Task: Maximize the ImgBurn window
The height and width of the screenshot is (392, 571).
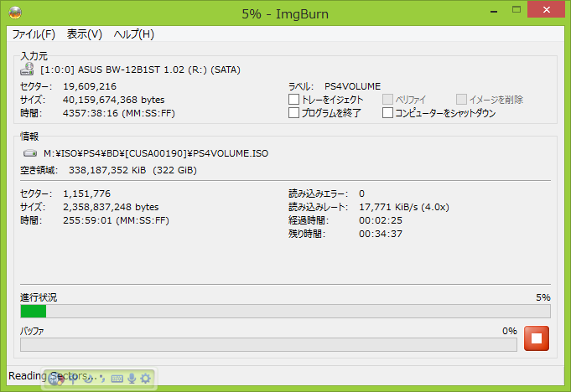Action: [x=516, y=10]
